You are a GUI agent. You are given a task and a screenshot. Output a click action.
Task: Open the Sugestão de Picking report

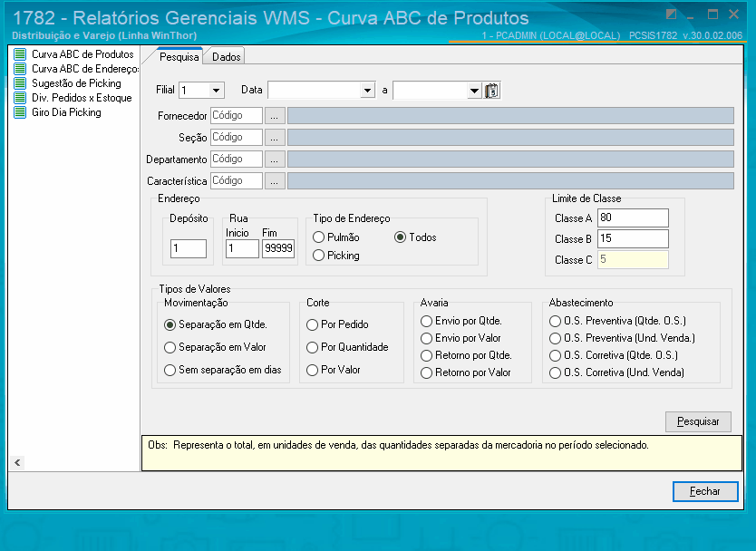coord(76,83)
